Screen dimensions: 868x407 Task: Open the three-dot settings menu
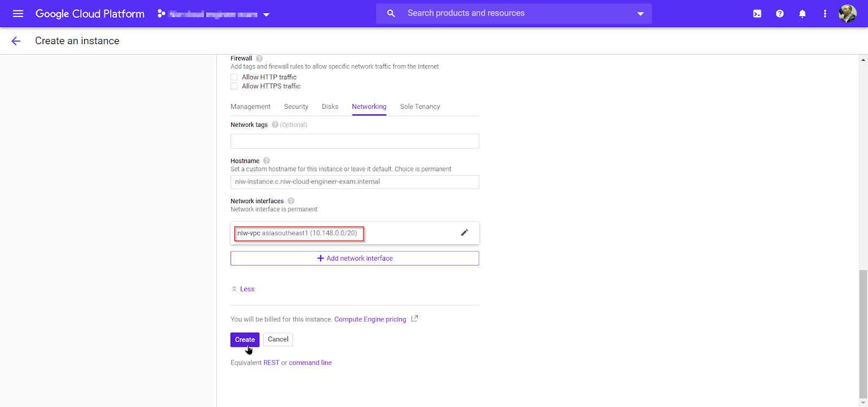[825, 14]
